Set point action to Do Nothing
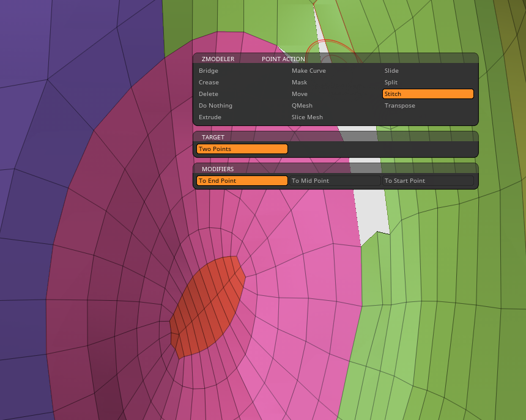Screen dimensions: 526x420 215,106
